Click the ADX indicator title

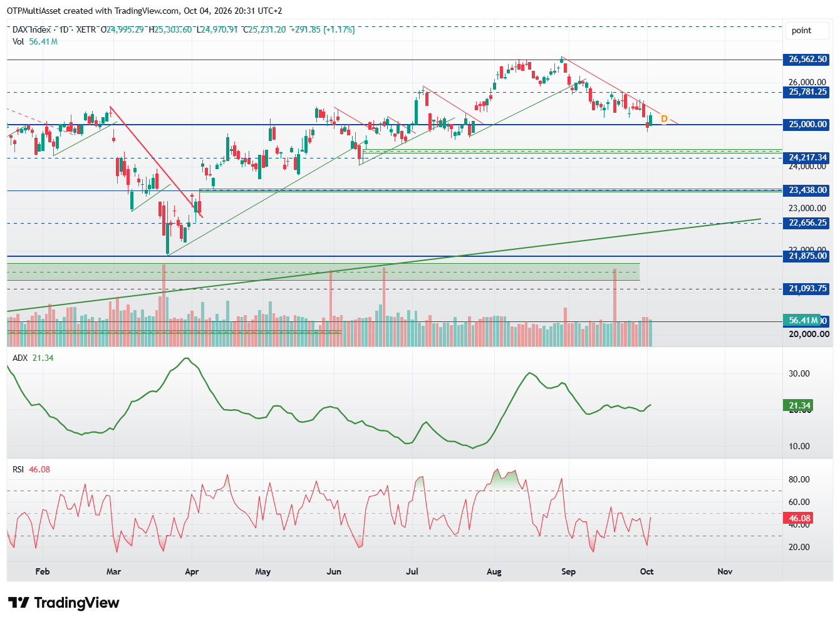20,358
